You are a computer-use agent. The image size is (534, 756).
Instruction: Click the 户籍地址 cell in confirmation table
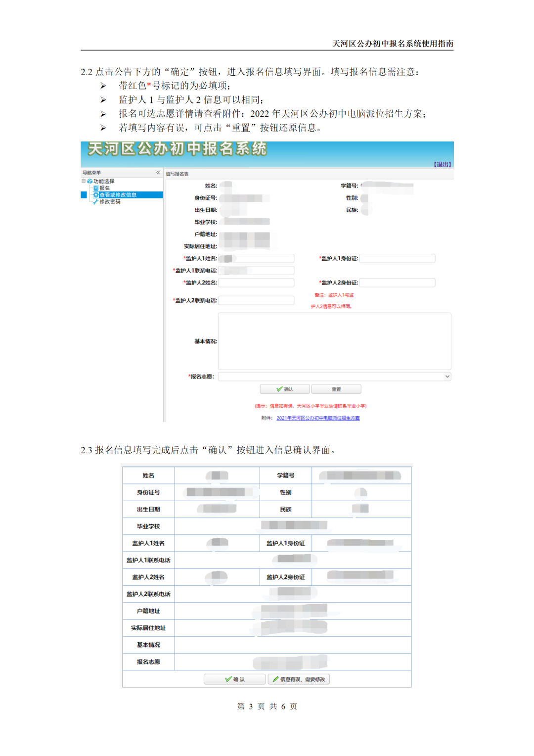tap(148, 611)
